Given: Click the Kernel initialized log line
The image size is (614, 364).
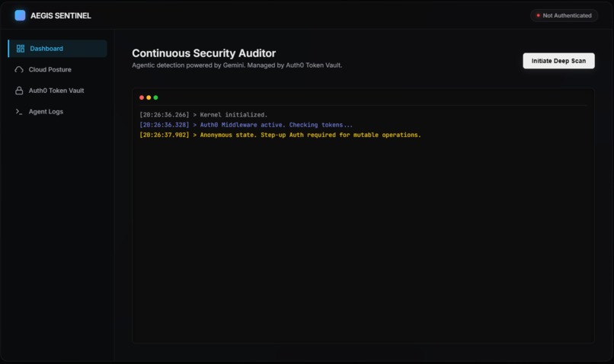Looking at the screenshot, I should 203,115.
